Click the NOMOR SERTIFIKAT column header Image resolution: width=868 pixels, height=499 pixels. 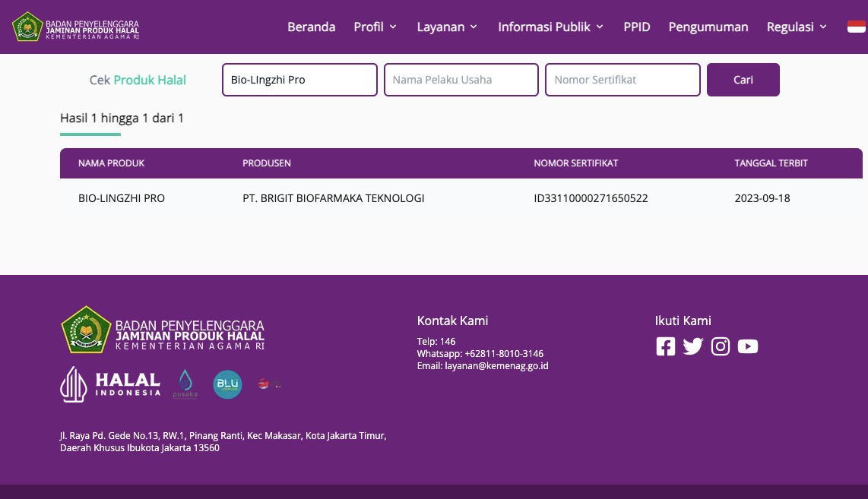[x=575, y=163]
